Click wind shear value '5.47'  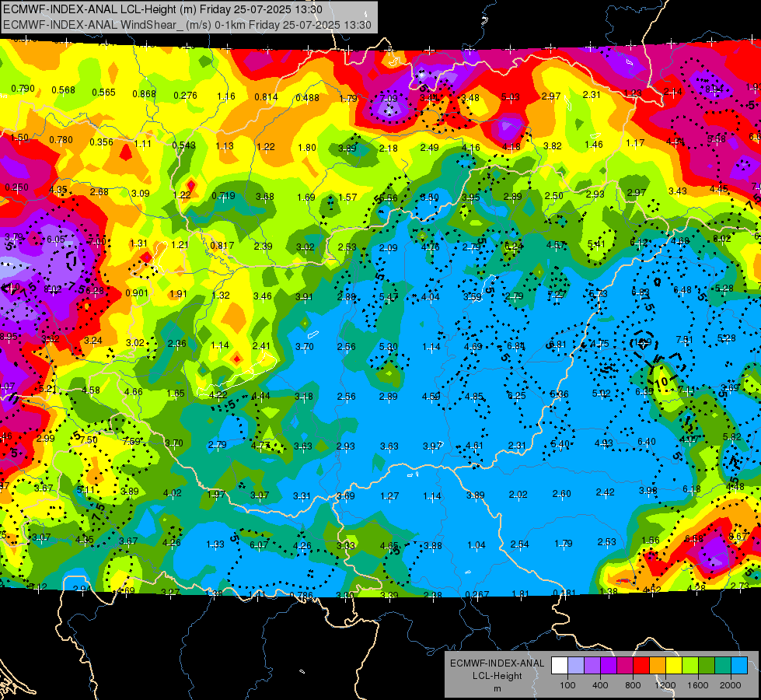pos(389,297)
